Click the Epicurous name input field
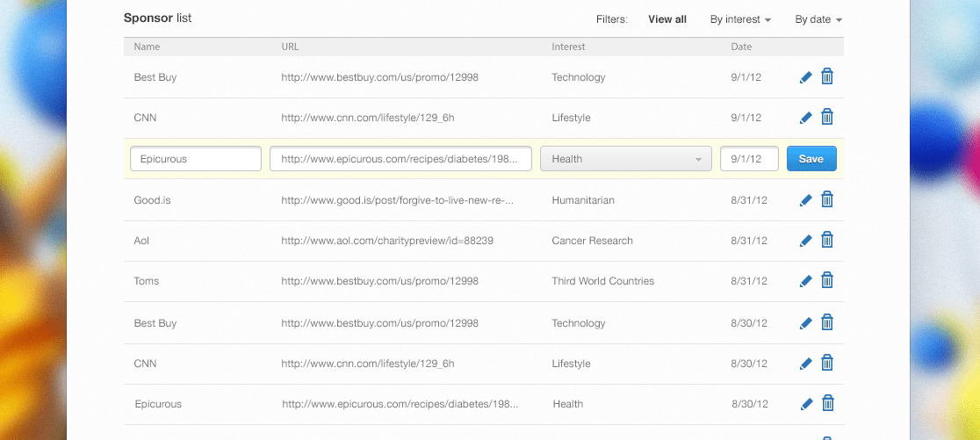 (196, 159)
